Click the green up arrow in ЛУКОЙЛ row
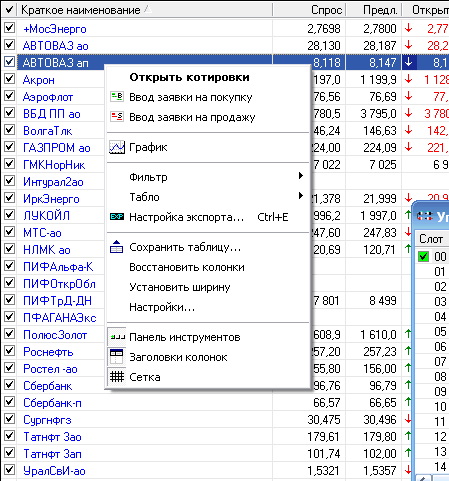The height and width of the screenshot is (481, 449). 408,215
